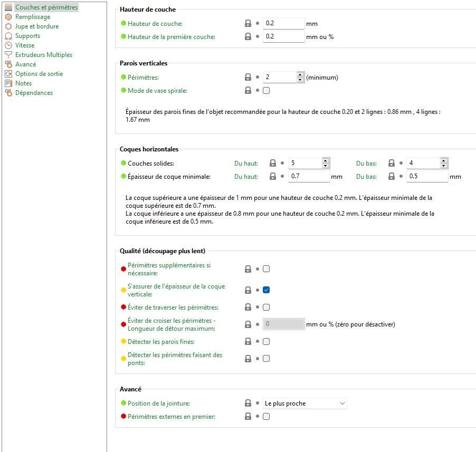Decrease Périmètres count with down arrow
The height and width of the screenshot is (452, 476).
pyautogui.click(x=300, y=80)
